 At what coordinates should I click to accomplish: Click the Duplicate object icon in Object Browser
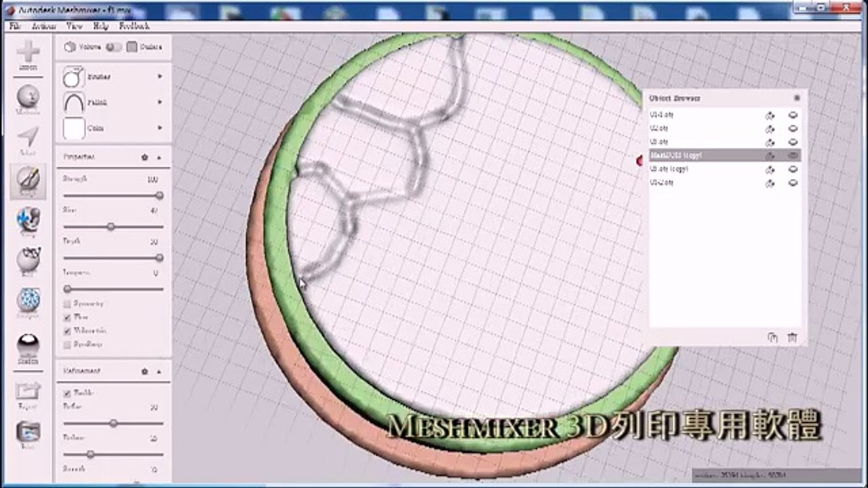pos(772,338)
